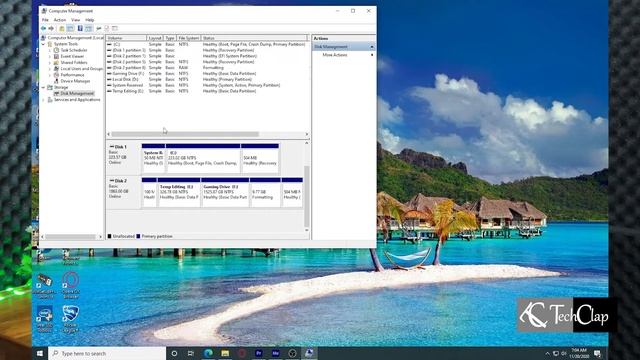
Task: Open Adobe Premiere Pro taskbar icon
Action: coord(259,353)
